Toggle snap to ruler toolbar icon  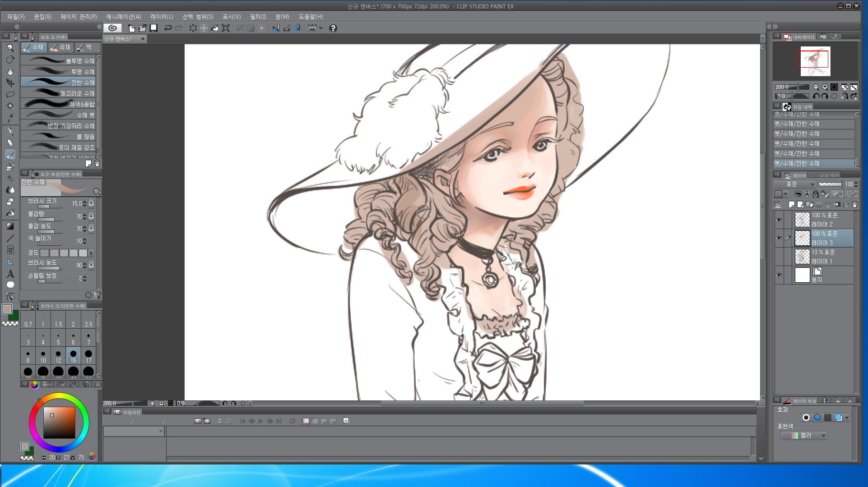(x=276, y=28)
